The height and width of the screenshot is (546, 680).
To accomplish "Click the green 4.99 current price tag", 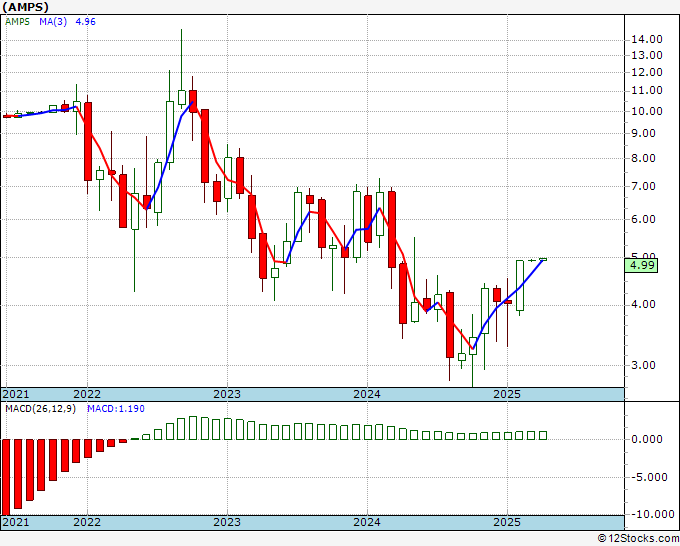I will (641, 265).
